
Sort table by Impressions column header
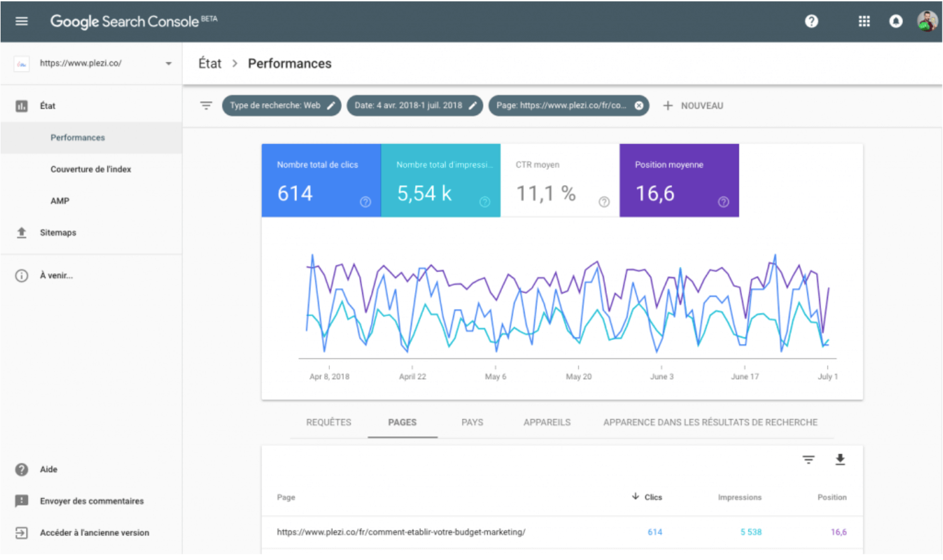tap(739, 497)
